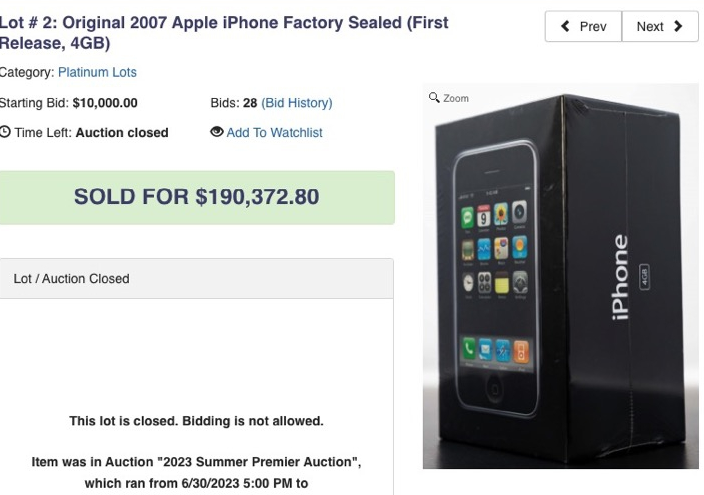
Task: Click the clock icon beside Time Left
Action: [x=6, y=132]
